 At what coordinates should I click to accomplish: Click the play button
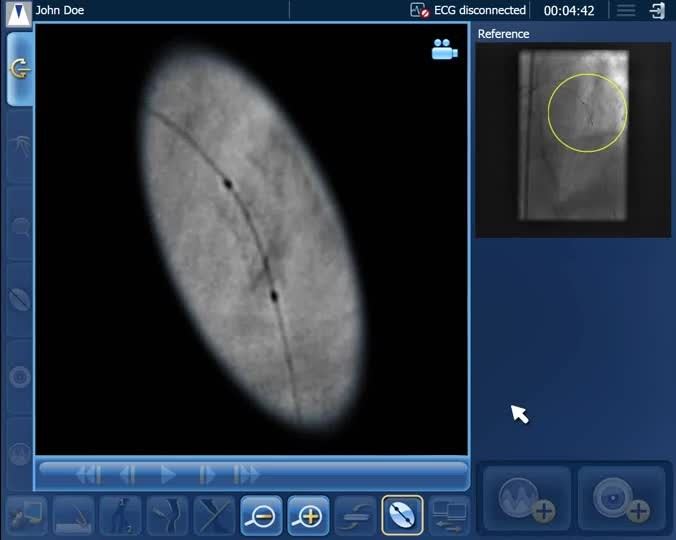click(168, 475)
